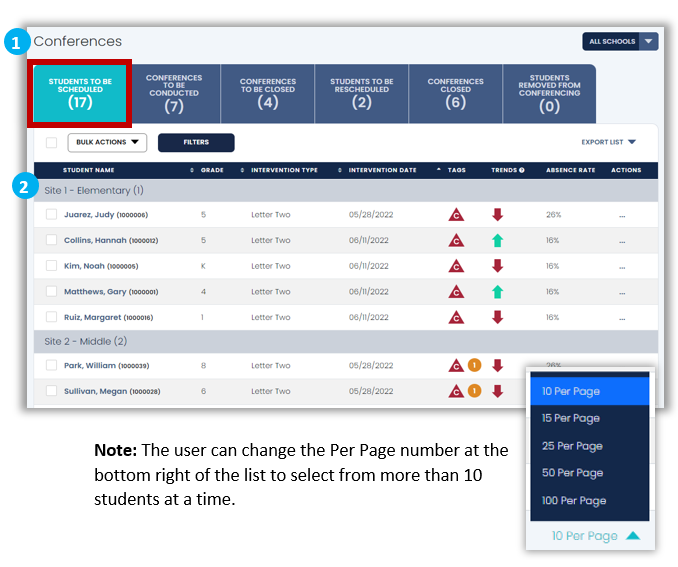Switch to Conferences Closed tab
Screen dimensions: 678x567
pyautogui.click(x=455, y=94)
